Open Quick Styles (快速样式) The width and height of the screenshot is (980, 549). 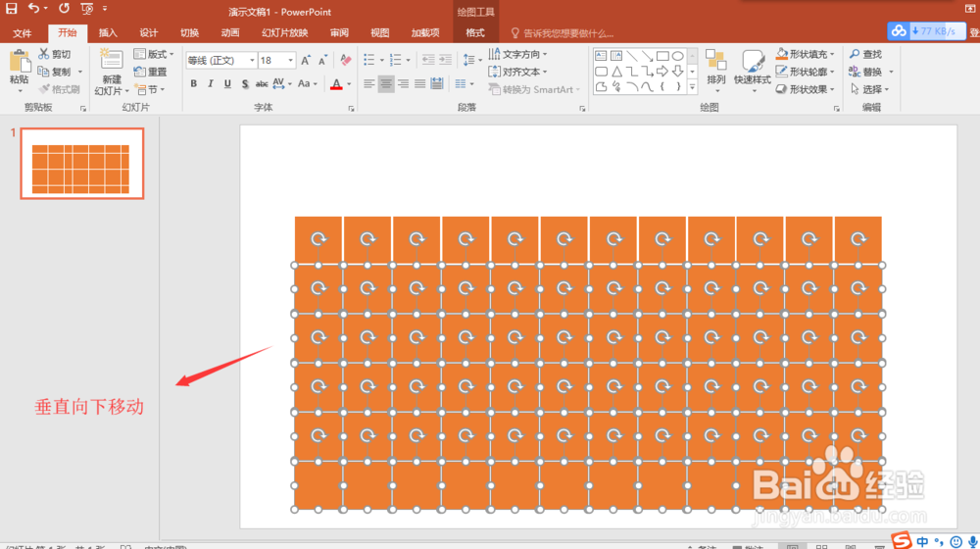coord(752,71)
